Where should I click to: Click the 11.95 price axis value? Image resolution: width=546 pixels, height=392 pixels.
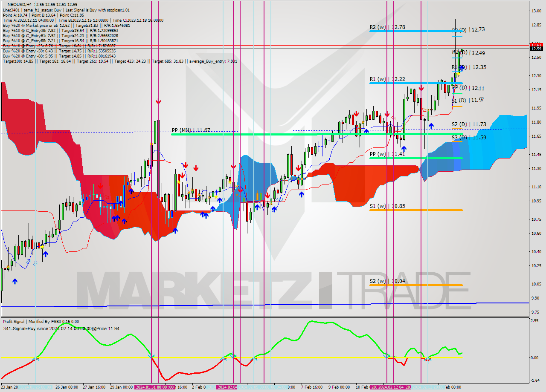click(x=536, y=108)
